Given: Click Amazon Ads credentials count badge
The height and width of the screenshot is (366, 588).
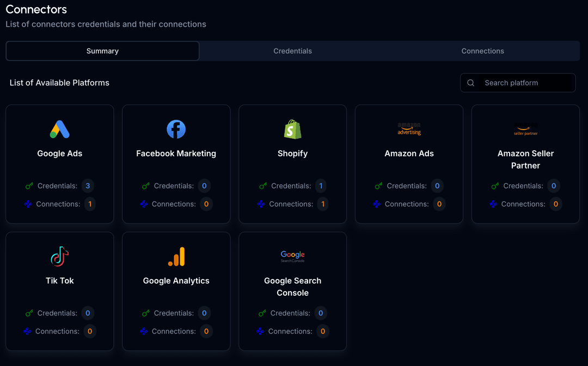Looking at the screenshot, I should click(x=437, y=186).
